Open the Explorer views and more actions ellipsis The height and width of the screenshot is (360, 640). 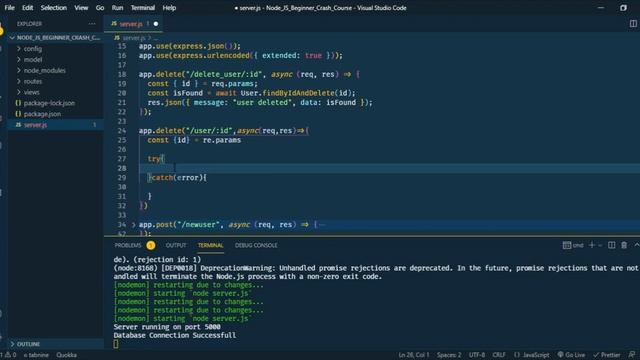[x=92, y=24]
